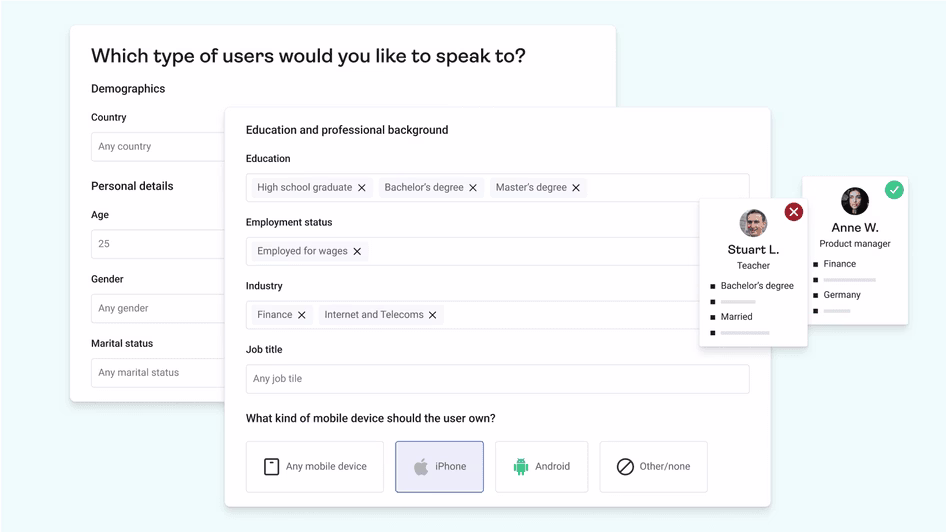
Task: Click the Any job title input field
Action: pyautogui.click(x=498, y=379)
